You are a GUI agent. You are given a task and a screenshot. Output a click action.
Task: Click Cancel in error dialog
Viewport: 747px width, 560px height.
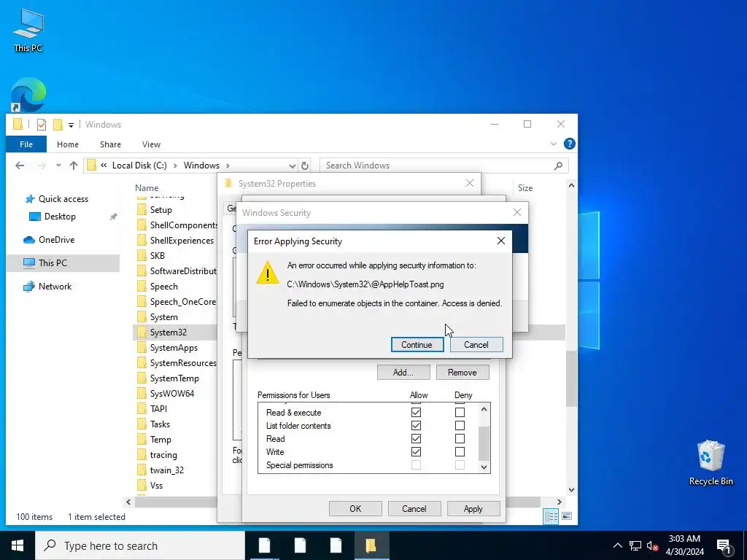[x=476, y=345]
